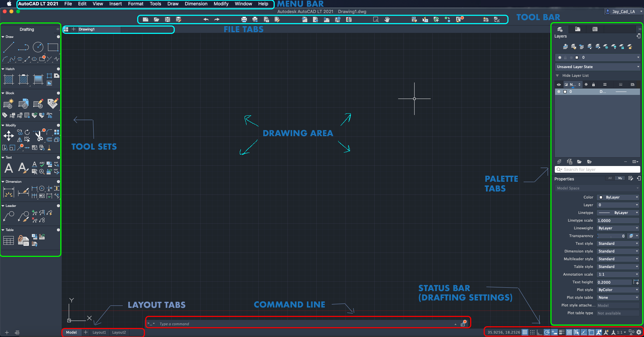644x337 pixels.
Task: Open the Help menu
Action: [263, 4]
